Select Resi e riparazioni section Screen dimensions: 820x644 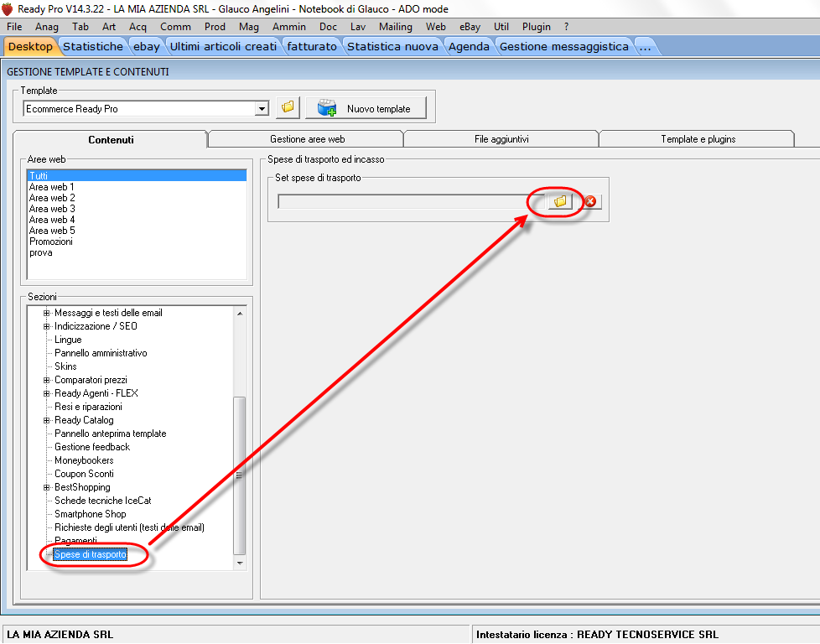pyautogui.click(x=88, y=407)
